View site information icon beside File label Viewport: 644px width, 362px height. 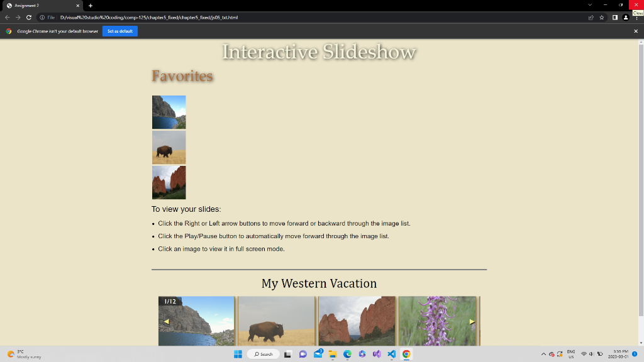[42, 17]
